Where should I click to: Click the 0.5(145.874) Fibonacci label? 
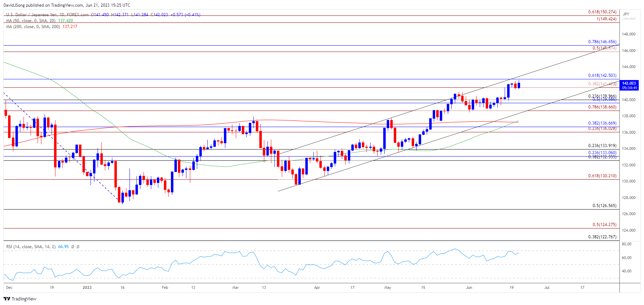[x=604, y=48]
